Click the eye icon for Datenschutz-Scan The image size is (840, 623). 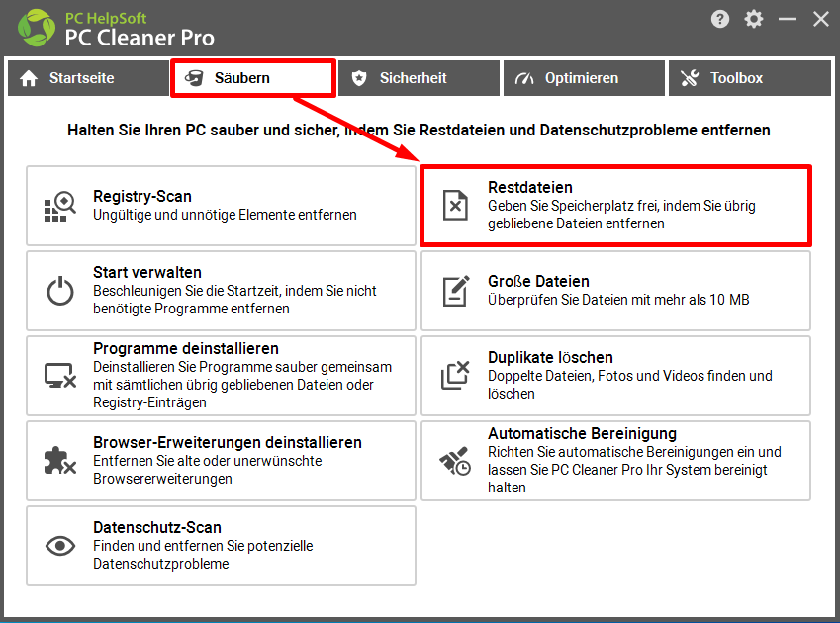(60, 546)
